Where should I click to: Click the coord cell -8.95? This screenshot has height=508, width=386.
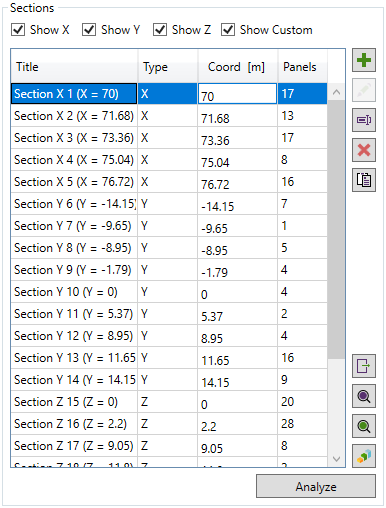(237, 248)
